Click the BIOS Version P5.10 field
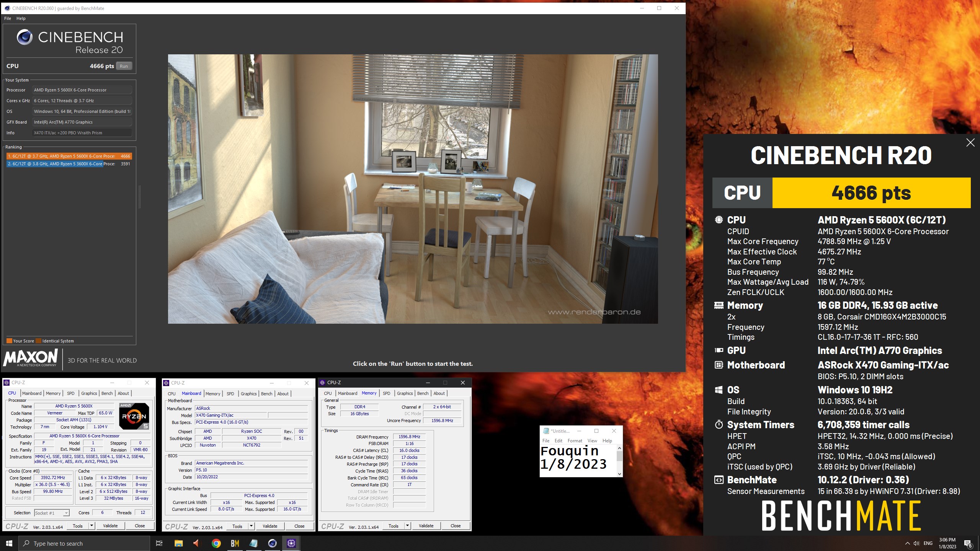Screen dimensions: 980x551 pyautogui.click(x=252, y=470)
